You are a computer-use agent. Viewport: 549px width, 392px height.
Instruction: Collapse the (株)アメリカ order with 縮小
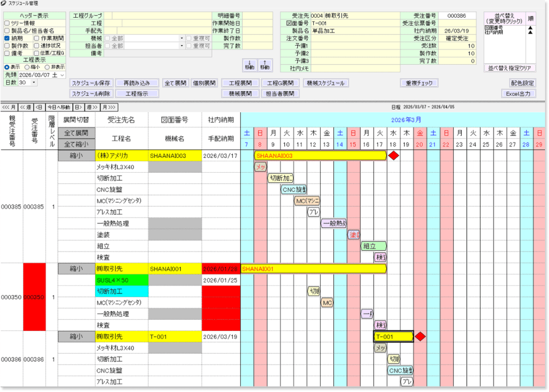tap(77, 156)
